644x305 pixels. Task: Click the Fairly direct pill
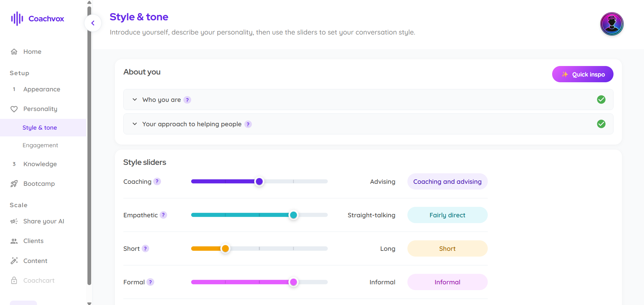pyautogui.click(x=447, y=215)
